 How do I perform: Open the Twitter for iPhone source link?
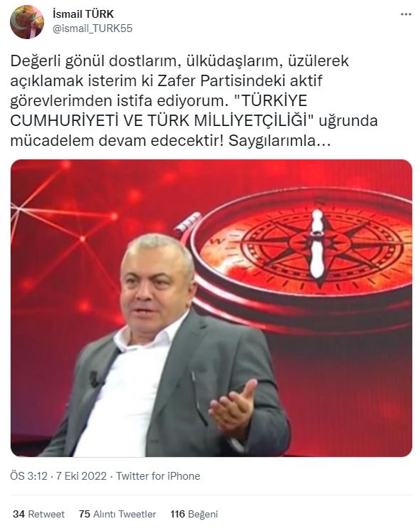coord(158,476)
